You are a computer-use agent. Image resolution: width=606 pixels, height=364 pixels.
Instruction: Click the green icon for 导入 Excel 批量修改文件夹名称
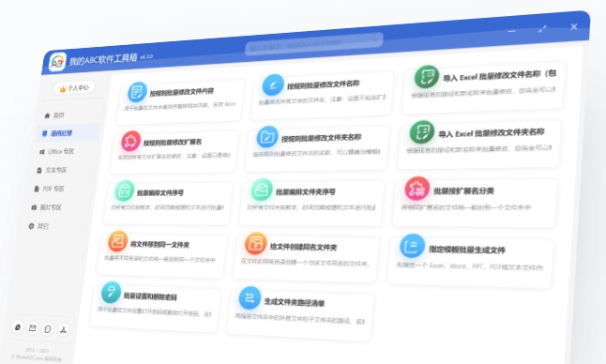(x=422, y=132)
